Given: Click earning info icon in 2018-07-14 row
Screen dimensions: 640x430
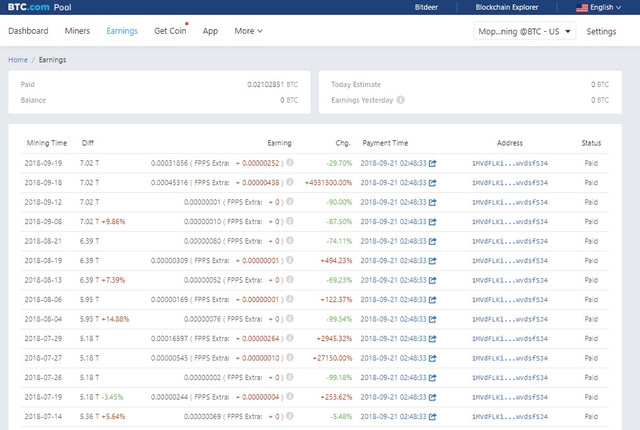Looking at the screenshot, I should [x=290, y=416].
